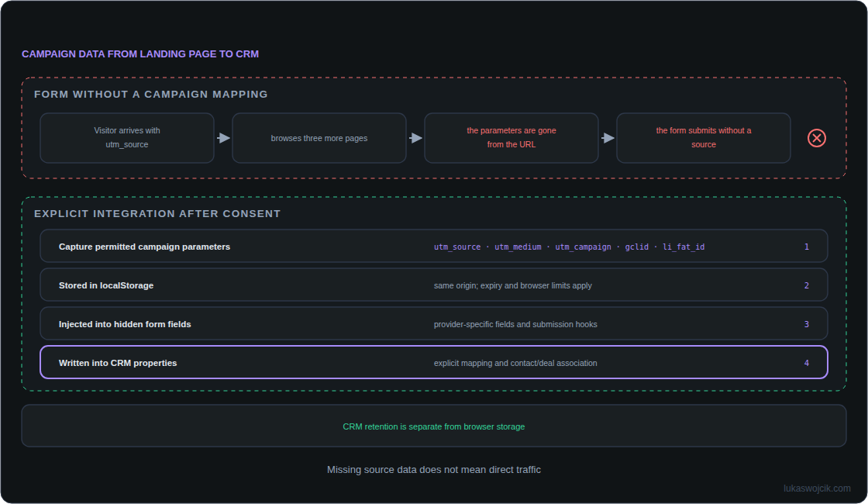
Task: Click the 'Visitor arrives with utm_source' box
Action: [x=127, y=138]
